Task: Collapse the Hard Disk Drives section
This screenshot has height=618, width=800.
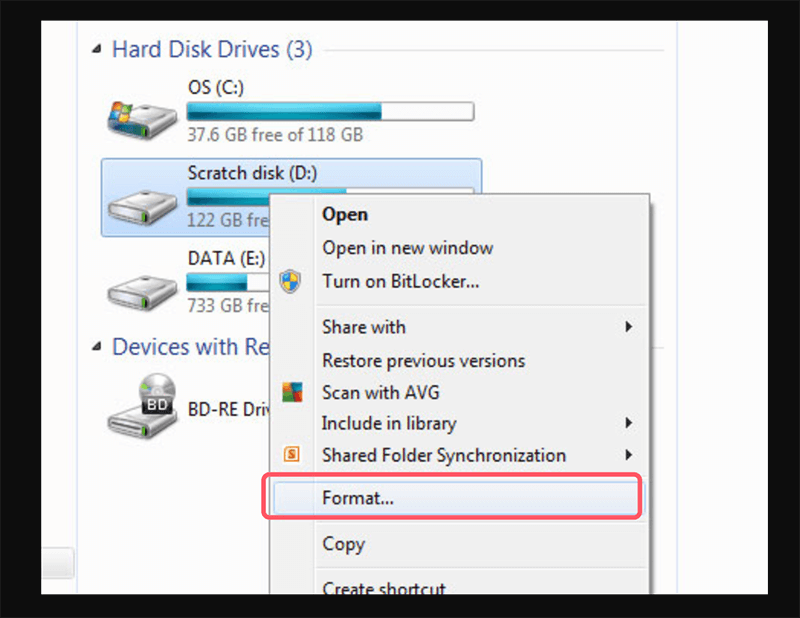Action: (x=97, y=47)
